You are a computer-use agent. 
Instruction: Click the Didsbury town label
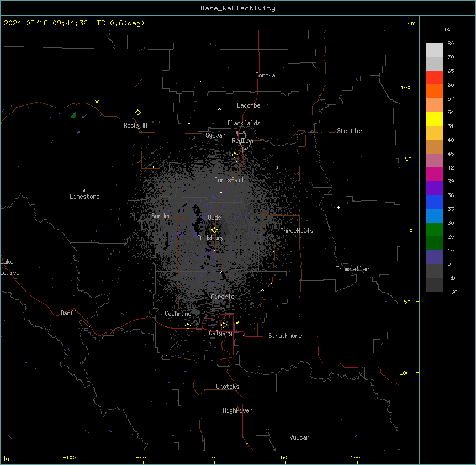(211, 238)
